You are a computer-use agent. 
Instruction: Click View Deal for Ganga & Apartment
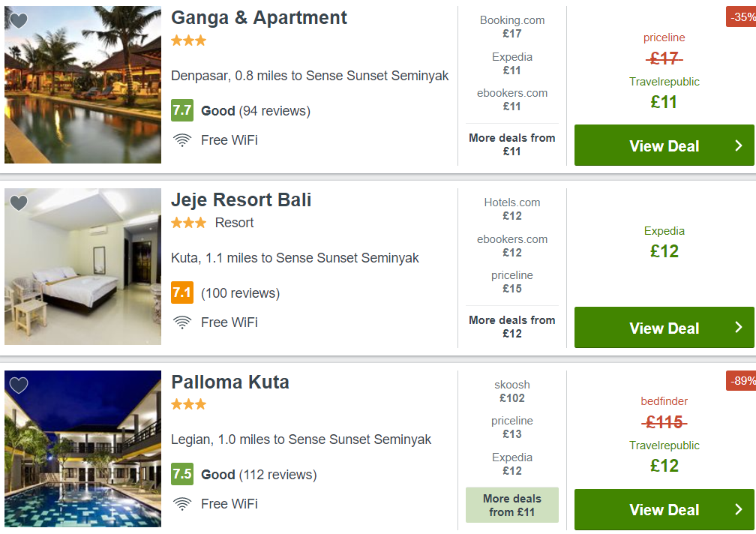(x=664, y=145)
